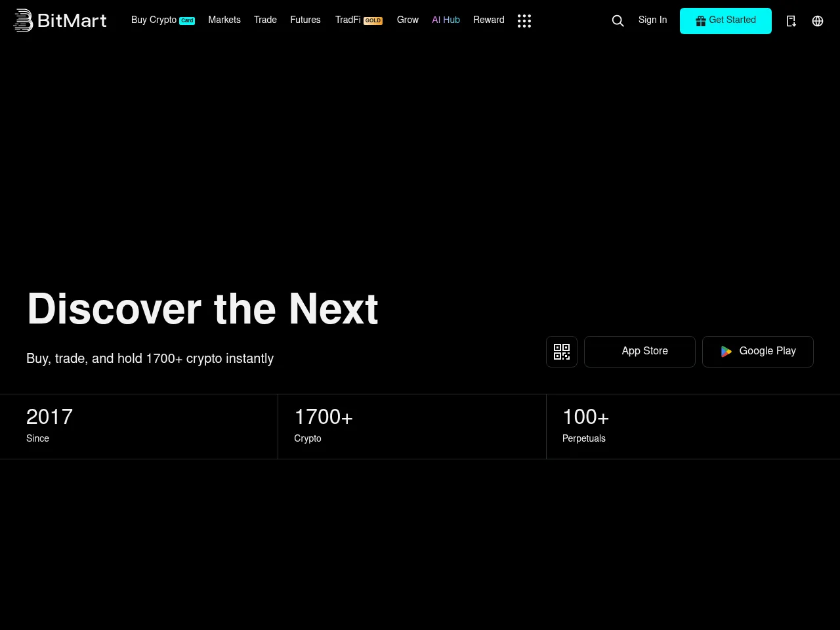Open the TradFi menu item
Image resolution: width=840 pixels, height=630 pixels.
pos(348,20)
